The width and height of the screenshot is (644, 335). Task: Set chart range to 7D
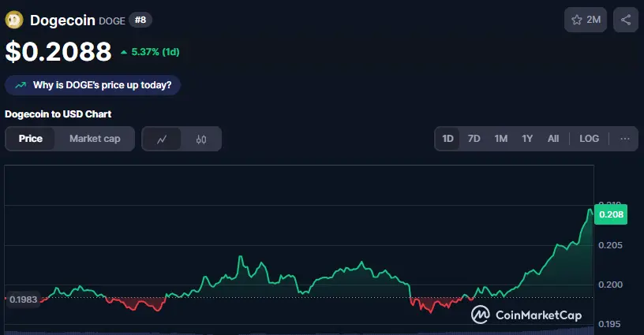474,139
